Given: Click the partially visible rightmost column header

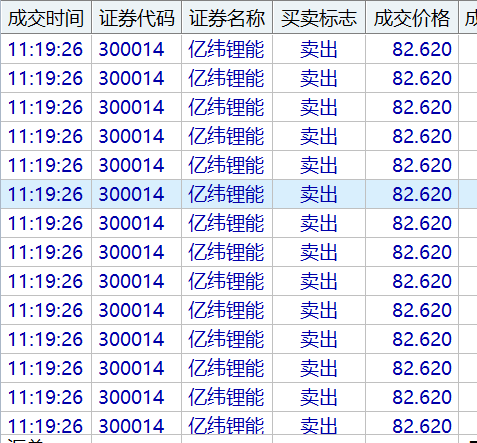Looking at the screenshot, I should (x=468, y=17).
